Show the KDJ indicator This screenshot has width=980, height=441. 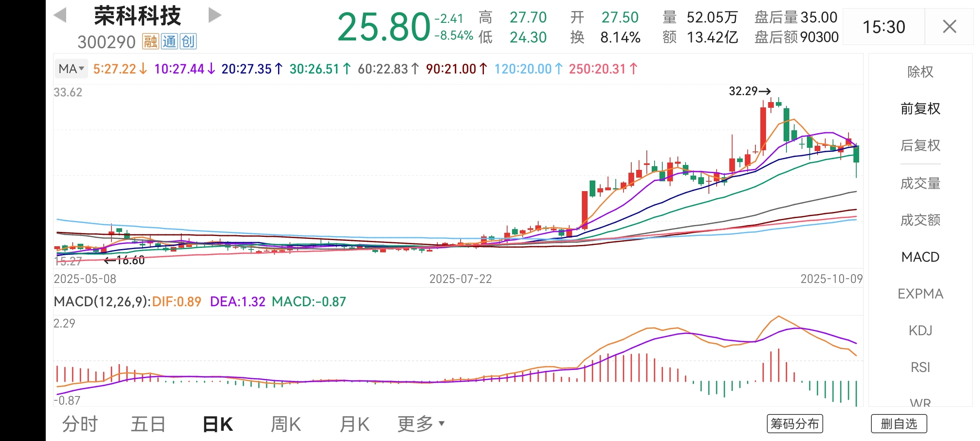click(920, 330)
